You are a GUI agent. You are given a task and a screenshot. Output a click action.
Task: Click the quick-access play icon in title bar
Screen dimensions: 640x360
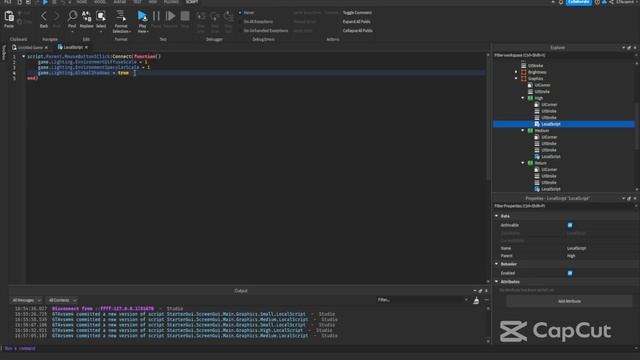tap(45, 2)
